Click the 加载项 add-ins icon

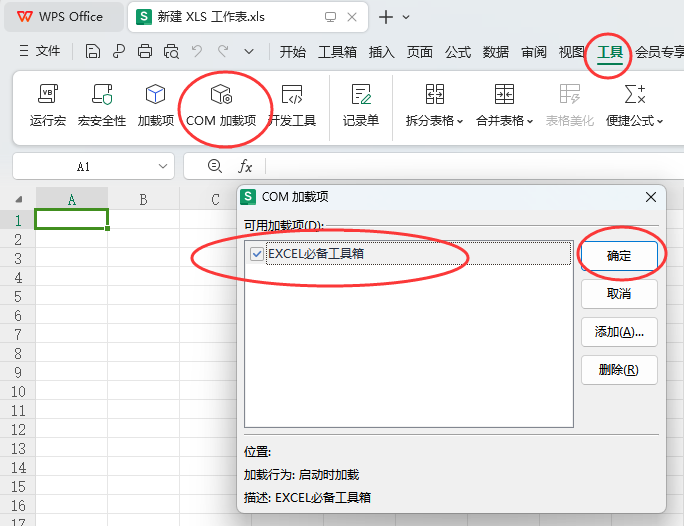coord(156,104)
